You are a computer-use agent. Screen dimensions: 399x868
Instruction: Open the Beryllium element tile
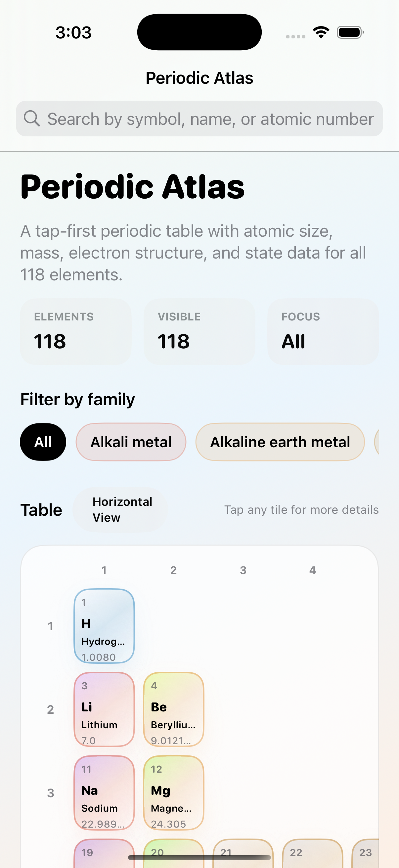click(x=173, y=709)
